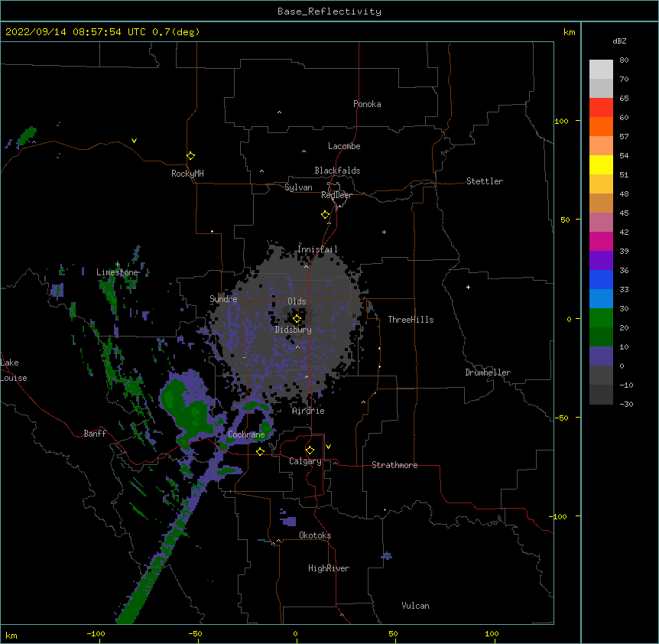Click the yellow V marker northeast of Calgary
The width and height of the screenshot is (659, 644).
[328, 447]
